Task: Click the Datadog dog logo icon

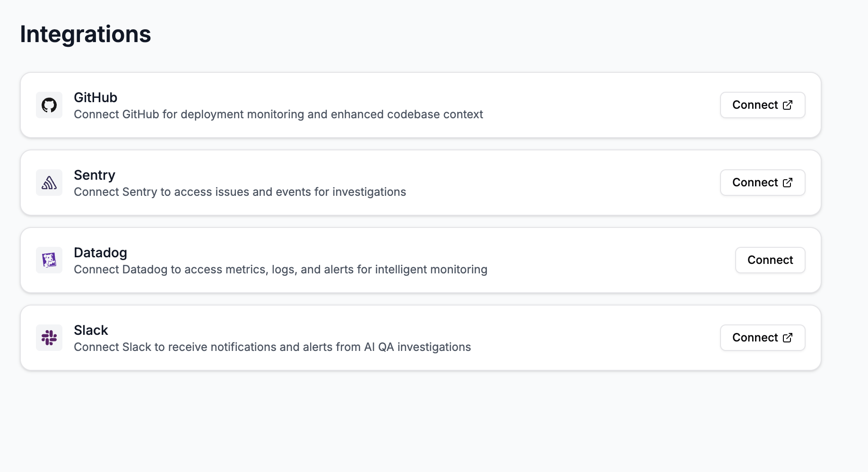Action: tap(49, 260)
